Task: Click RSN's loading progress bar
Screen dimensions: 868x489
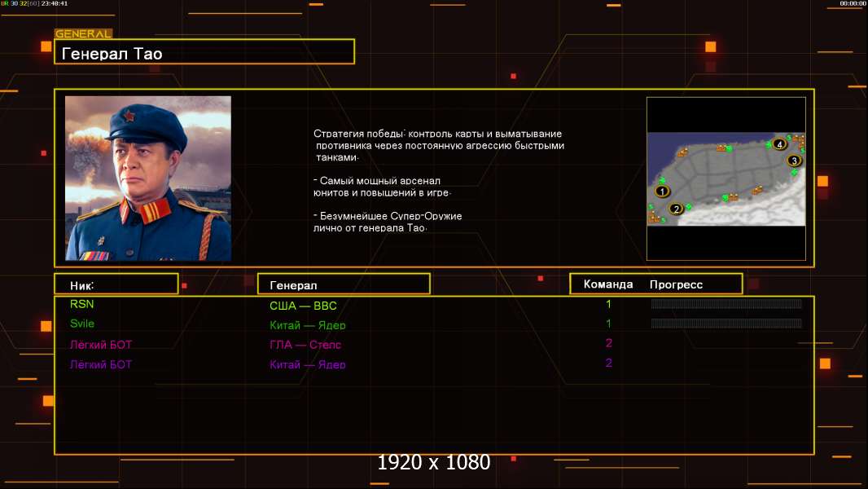Action: point(726,303)
